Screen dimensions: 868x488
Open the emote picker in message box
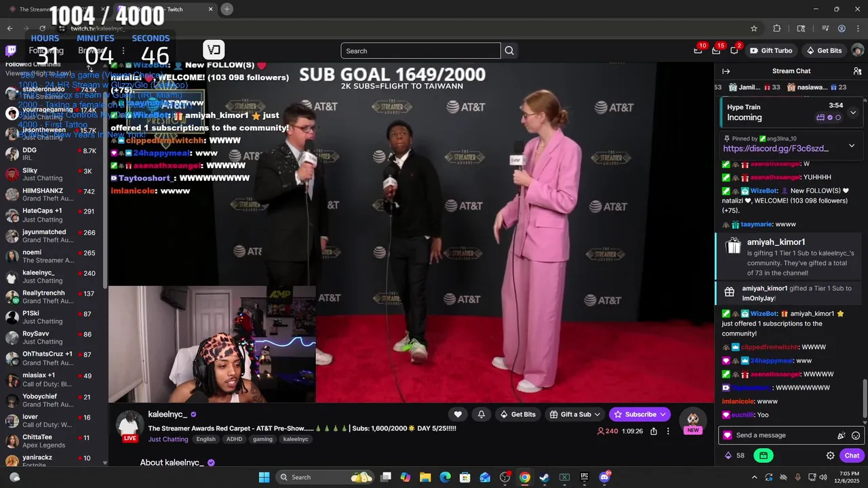pos(856,436)
